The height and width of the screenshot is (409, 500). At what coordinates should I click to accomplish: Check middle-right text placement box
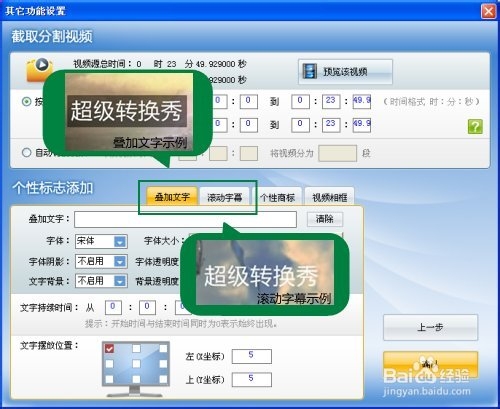163,364
